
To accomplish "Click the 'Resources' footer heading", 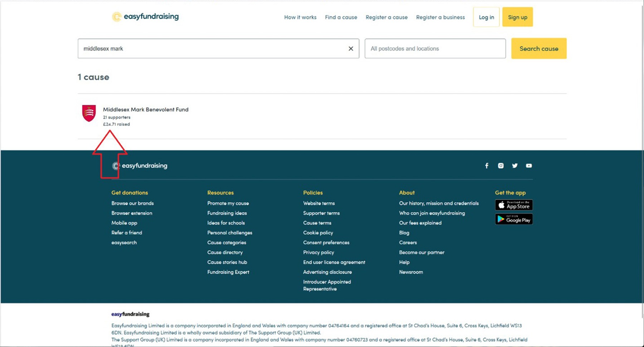I will tap(220, 192).
